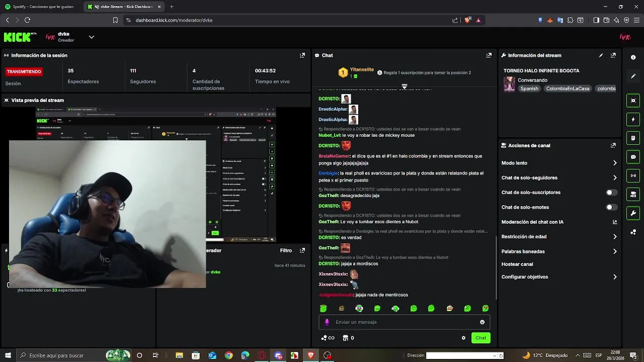This screenshot has height=362, width=644.
Task: Click the Enviar un mensaje input field
Action: (404, 322)
